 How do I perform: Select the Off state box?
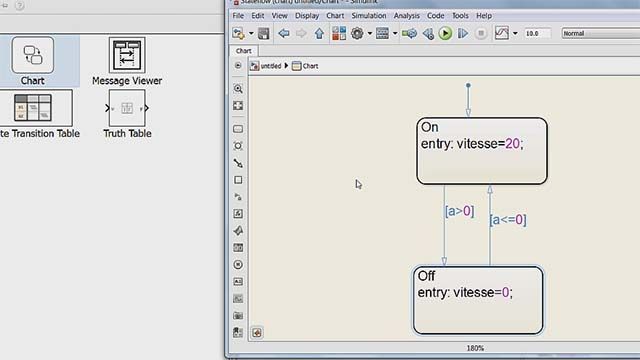pos(478,300)
